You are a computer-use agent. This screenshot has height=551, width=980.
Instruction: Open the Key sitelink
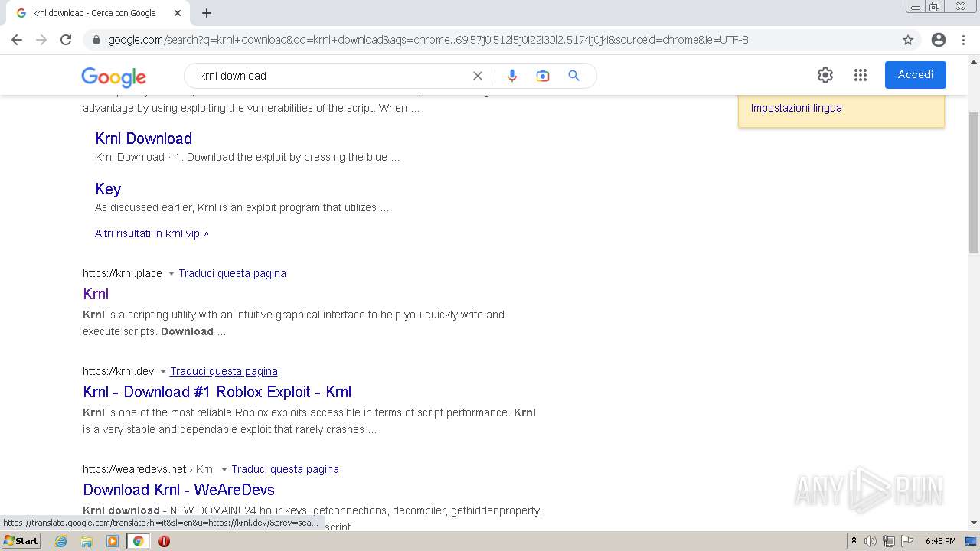108,189
